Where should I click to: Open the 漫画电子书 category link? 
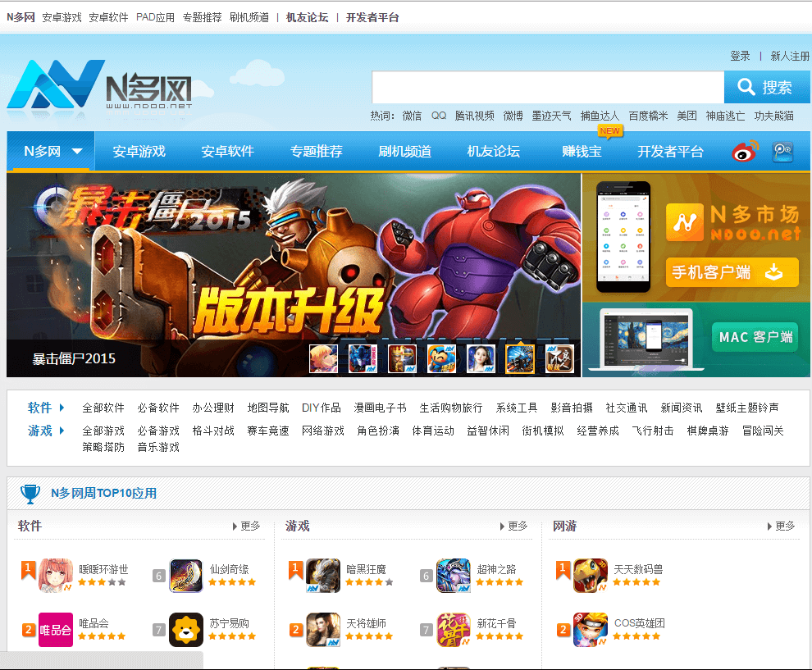coord(380,408)
